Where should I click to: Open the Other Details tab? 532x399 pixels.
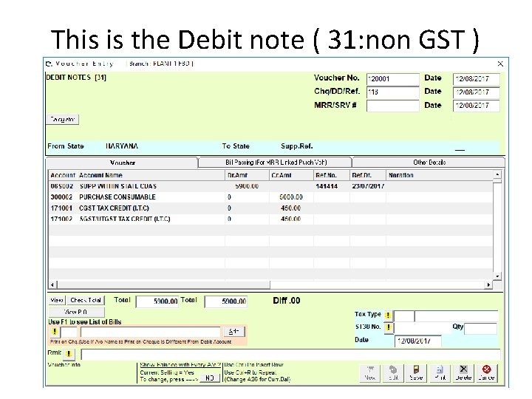pos(429,162)
